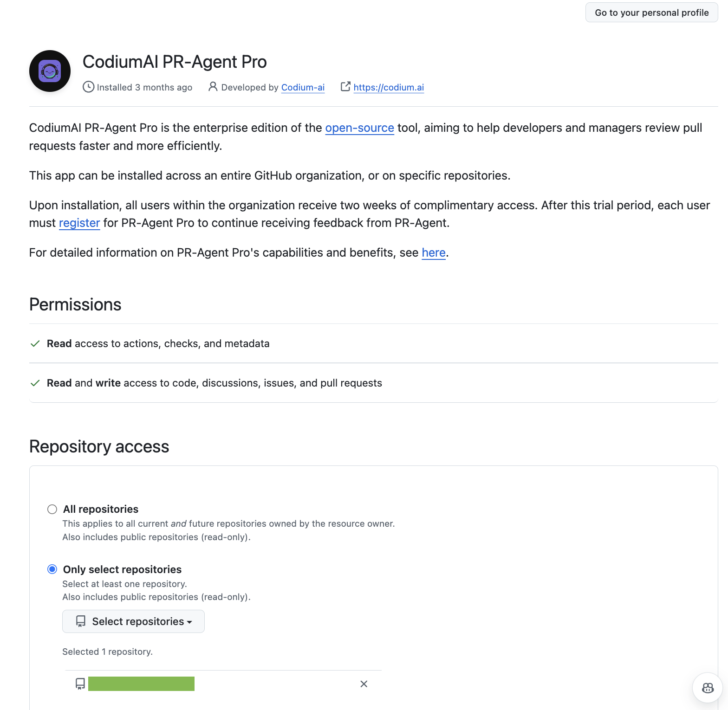Click the person icon near Developed by
728x710 pixels.
(x=213, y=87)
